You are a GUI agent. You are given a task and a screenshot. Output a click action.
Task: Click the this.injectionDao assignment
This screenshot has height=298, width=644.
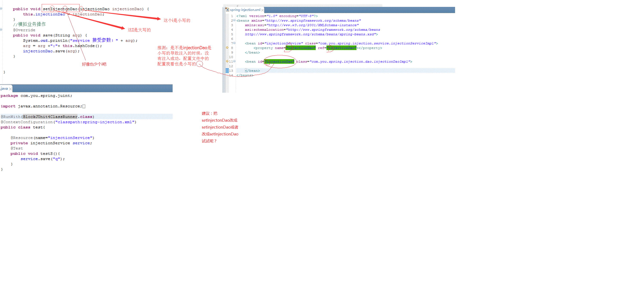click(x=64, y=14)
